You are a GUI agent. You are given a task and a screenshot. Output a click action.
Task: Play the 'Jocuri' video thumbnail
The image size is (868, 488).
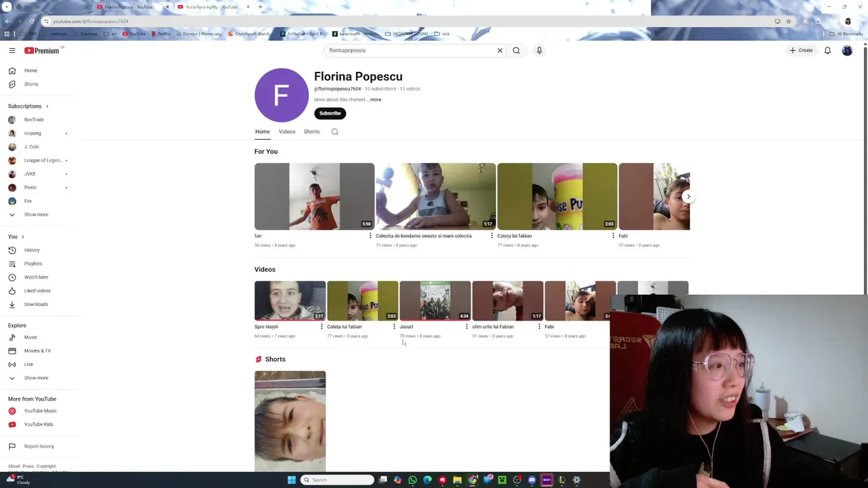point(435,301)
